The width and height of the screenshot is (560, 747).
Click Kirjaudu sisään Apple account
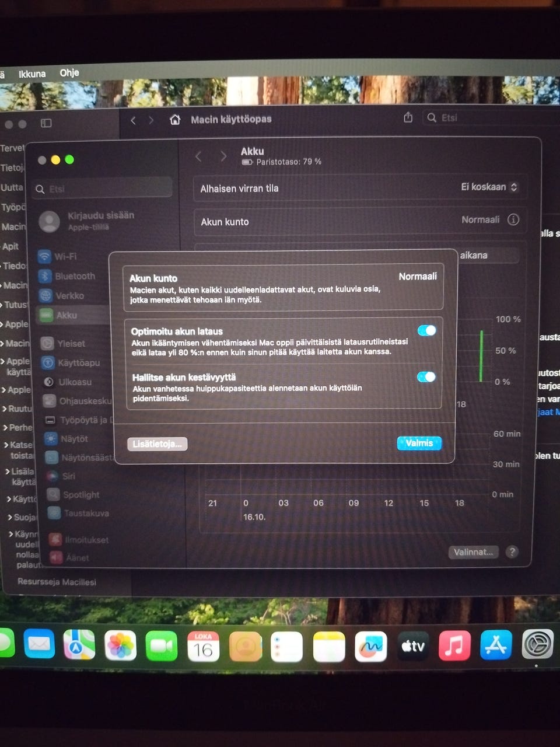click(87, 221)
